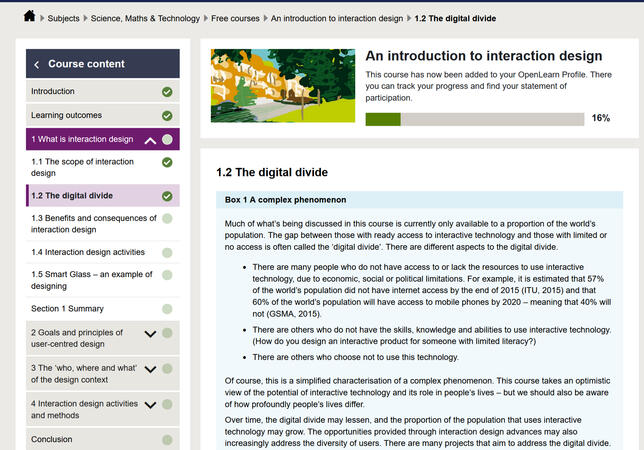
Task: Click the 16% course progress bar
Action: pyautogui.click(x=475, y=119)
